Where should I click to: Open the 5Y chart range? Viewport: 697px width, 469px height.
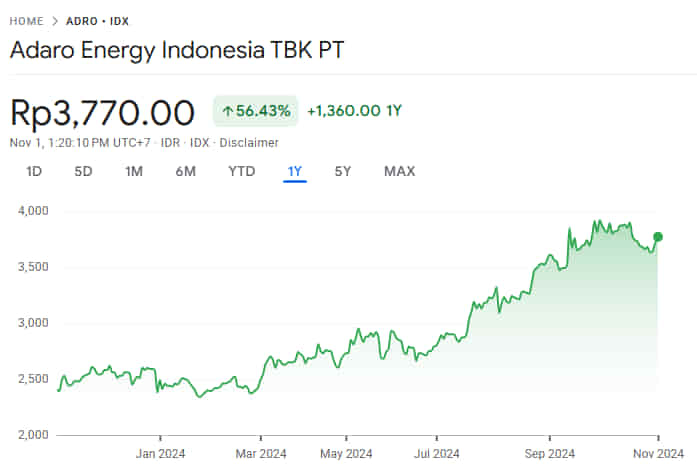coord(343,171)
